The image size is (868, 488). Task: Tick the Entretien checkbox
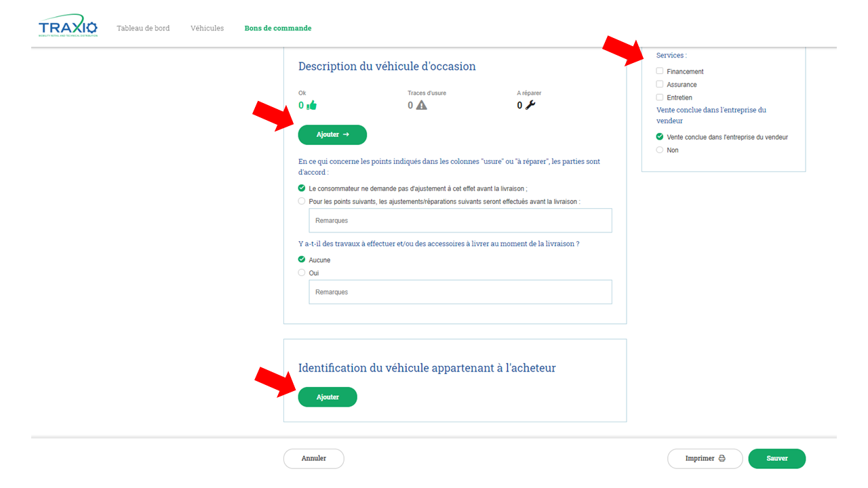coord(660,97)
